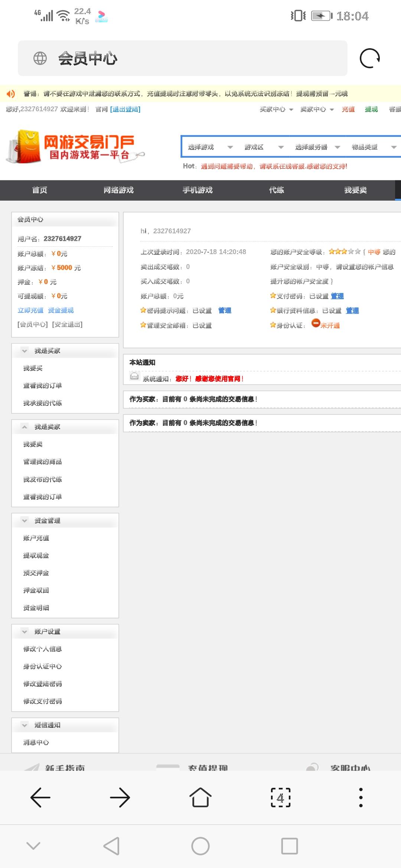The image size is (401, 868).
Task: Tap Android home circle button
Action: [200, 846]
